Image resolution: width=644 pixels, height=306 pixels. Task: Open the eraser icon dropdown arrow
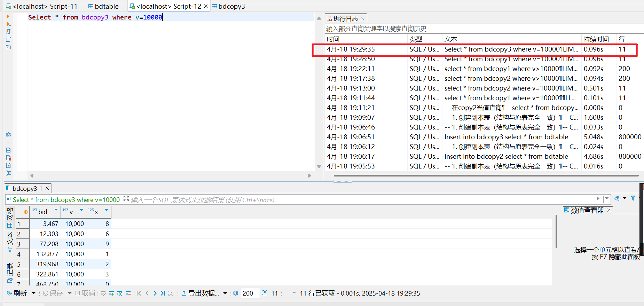click(625, 198)
